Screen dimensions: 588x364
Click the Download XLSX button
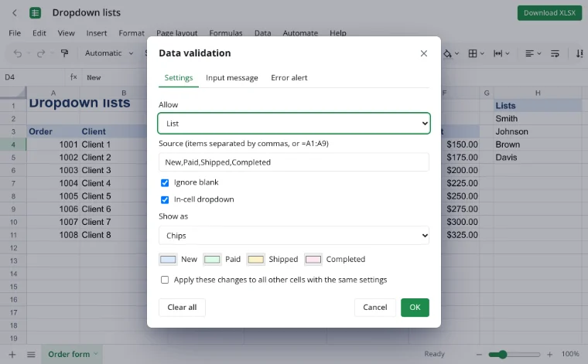tap(549, 13)
